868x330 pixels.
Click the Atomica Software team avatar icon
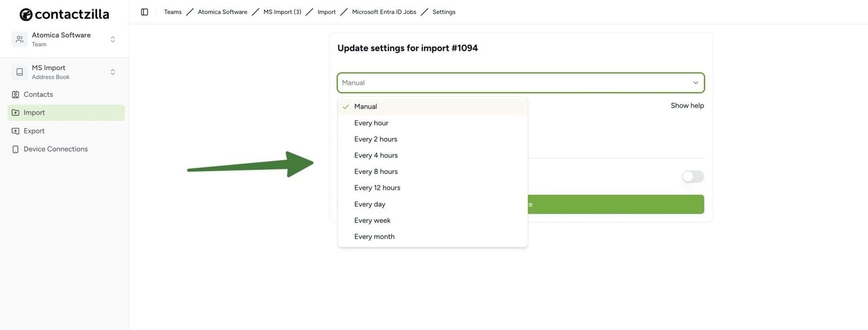point(20,39)
